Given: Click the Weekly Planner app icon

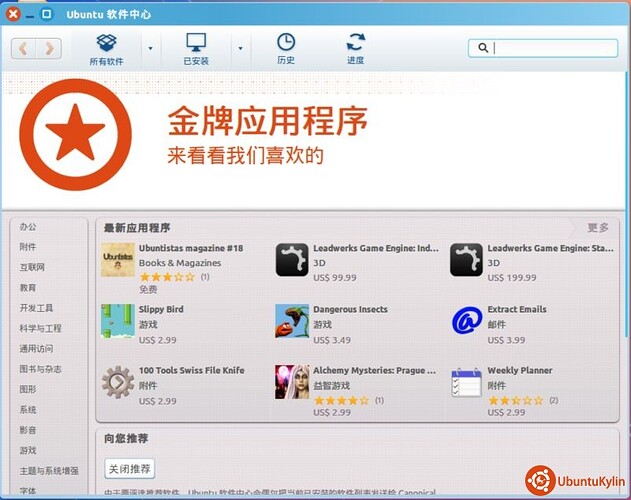Looking at the screenshot, I should (466, 382).
